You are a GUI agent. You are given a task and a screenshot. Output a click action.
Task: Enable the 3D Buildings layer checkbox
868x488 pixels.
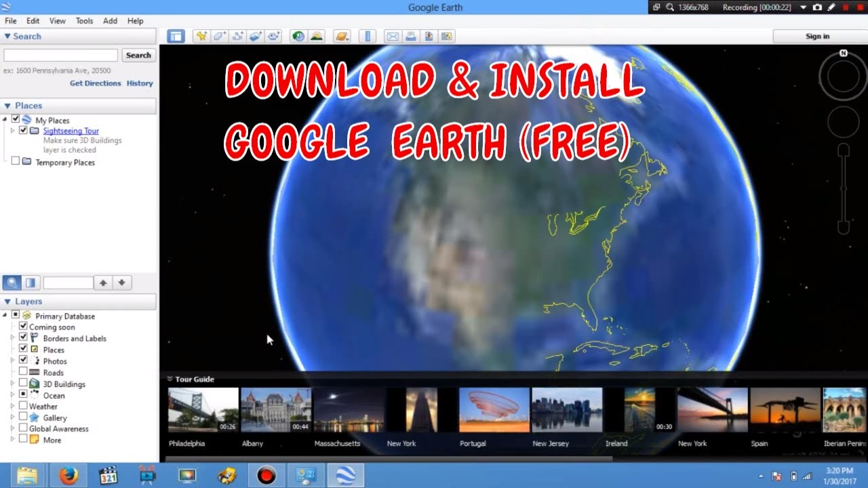point(24,383)
